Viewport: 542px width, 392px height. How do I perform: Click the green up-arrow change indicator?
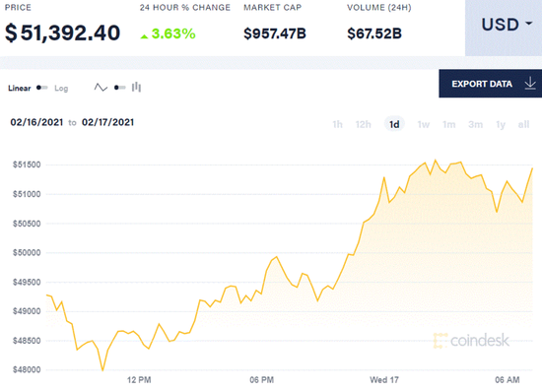pos(144,35)
